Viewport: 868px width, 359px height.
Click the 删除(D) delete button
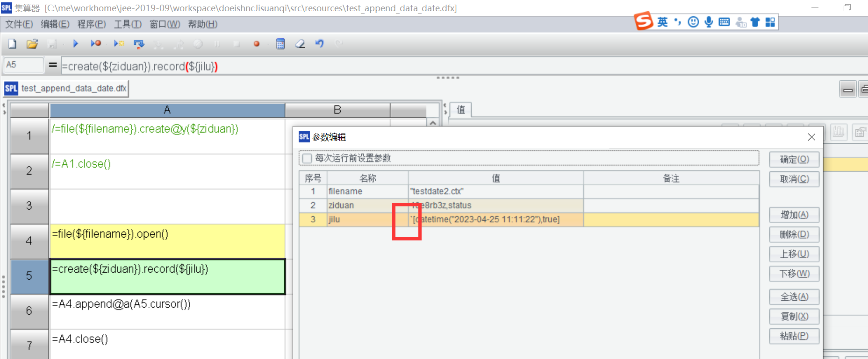pos(794,234)
